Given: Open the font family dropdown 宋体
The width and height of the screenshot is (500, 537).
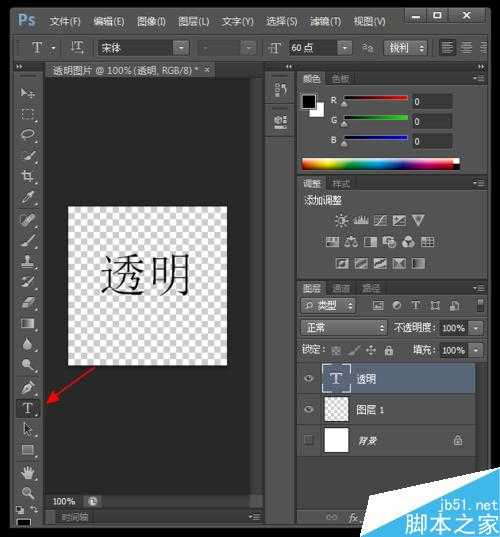Looking at the screenshot, I should [181, 48].
